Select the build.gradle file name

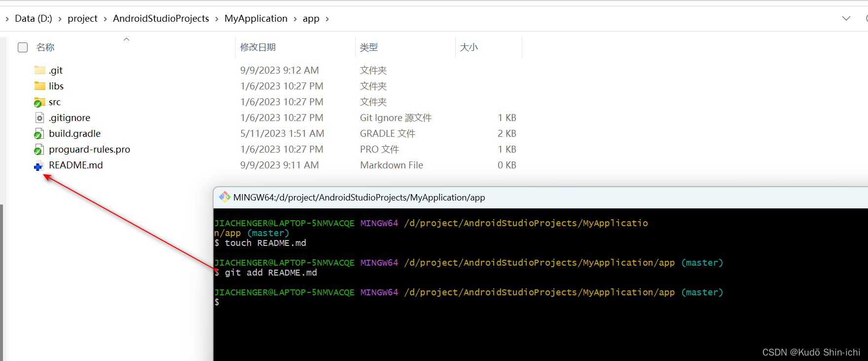(x=74, y=133)
